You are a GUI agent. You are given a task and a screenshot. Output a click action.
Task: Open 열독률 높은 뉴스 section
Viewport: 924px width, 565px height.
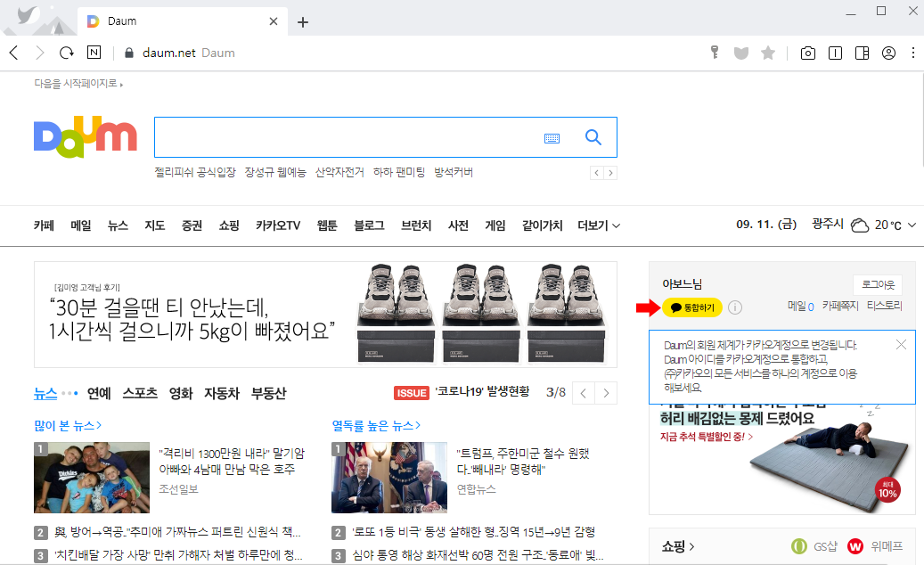tap(376, 425)
